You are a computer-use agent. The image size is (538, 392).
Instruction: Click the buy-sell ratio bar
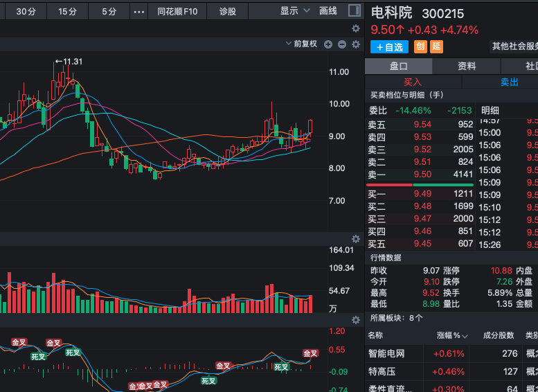(x=420, y=185)
